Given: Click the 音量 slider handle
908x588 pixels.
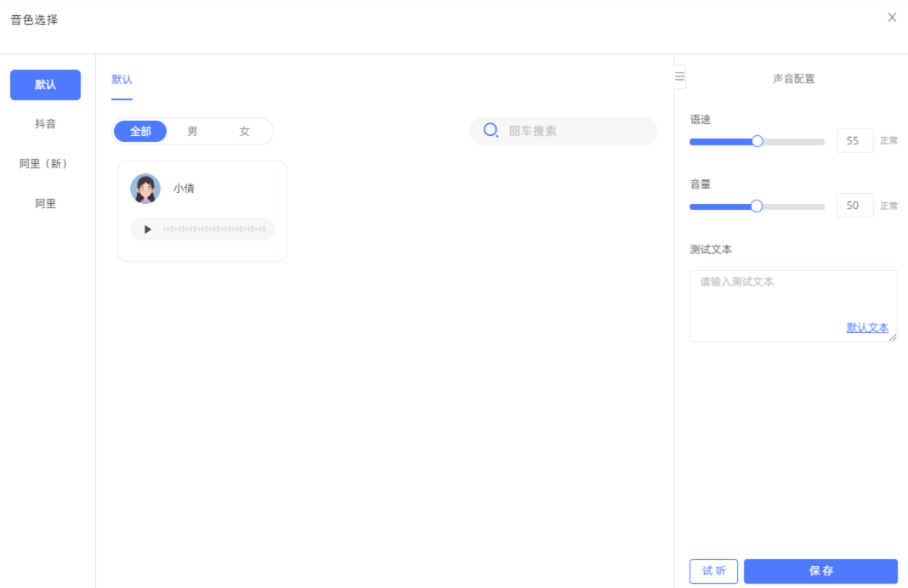Looking at the screenshot, I should coord(757,206).
